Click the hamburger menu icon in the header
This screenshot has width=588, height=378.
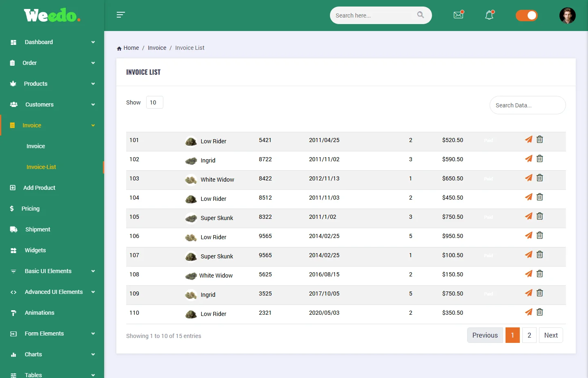click(x=120, y=15)
